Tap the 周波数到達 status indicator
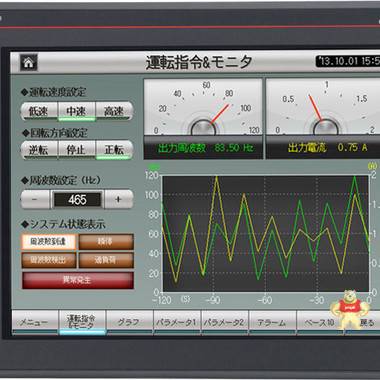 click(49, 242)
